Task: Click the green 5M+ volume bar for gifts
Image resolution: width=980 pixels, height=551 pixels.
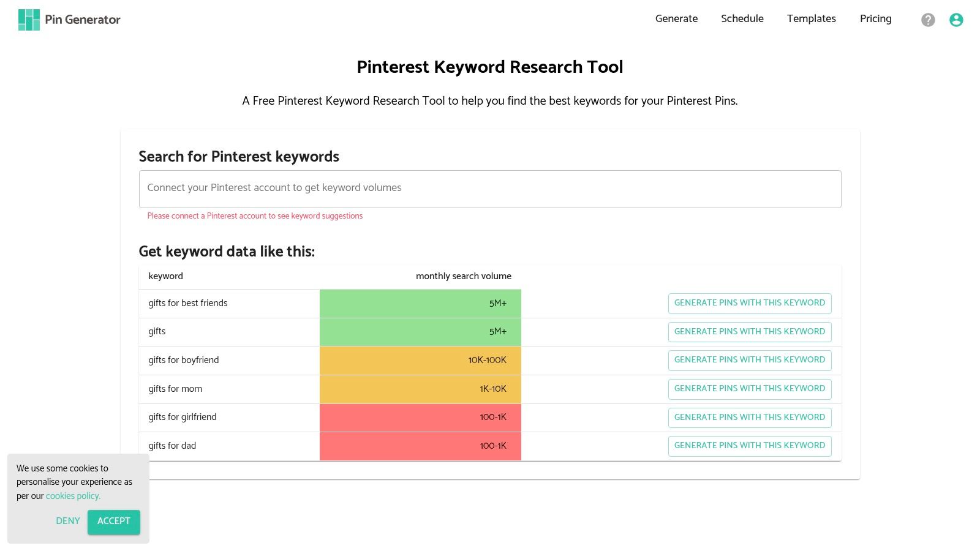Action: click(420, 331)
